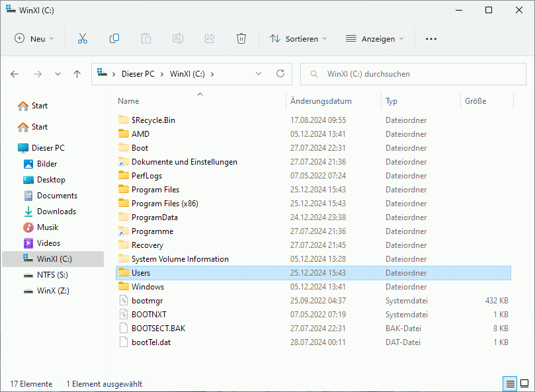
Task: Open the three-dots more options menu
Action: 431,39
